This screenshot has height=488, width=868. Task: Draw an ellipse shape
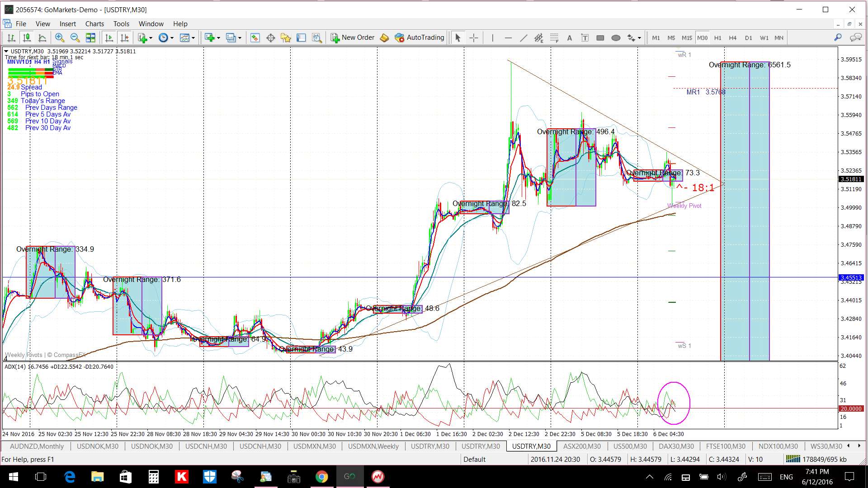[x=616, y=38]
